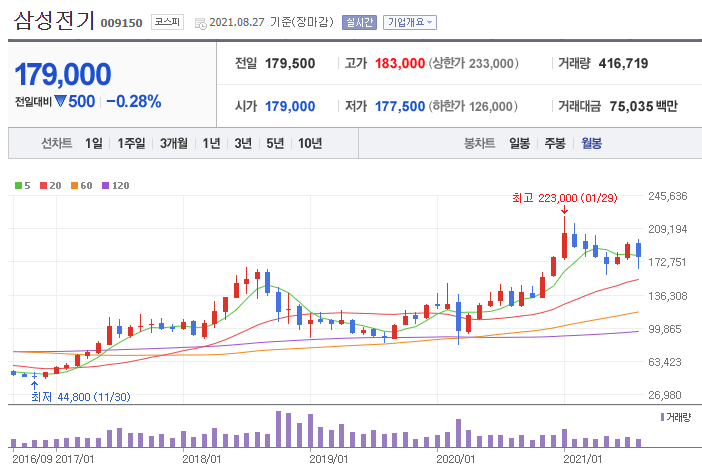Click the 삼성전기 stock name heading
Image resolution: width=702 pixels, height=473 pixels.
pyautogui.click(x=54, y=21)
